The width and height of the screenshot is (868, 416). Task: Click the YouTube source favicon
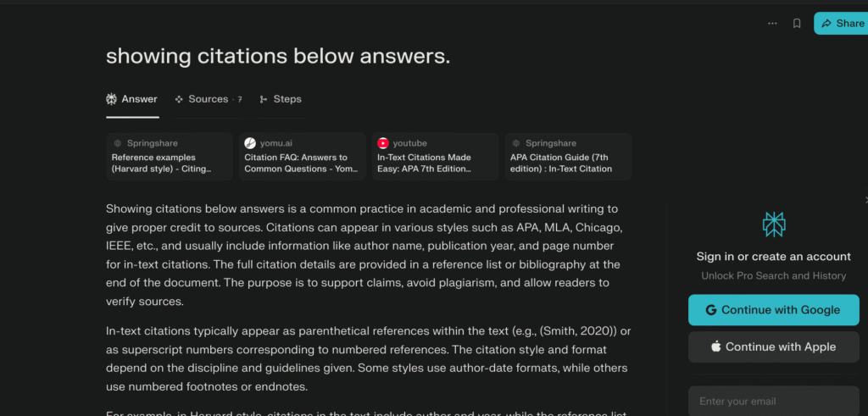[383, 143]
